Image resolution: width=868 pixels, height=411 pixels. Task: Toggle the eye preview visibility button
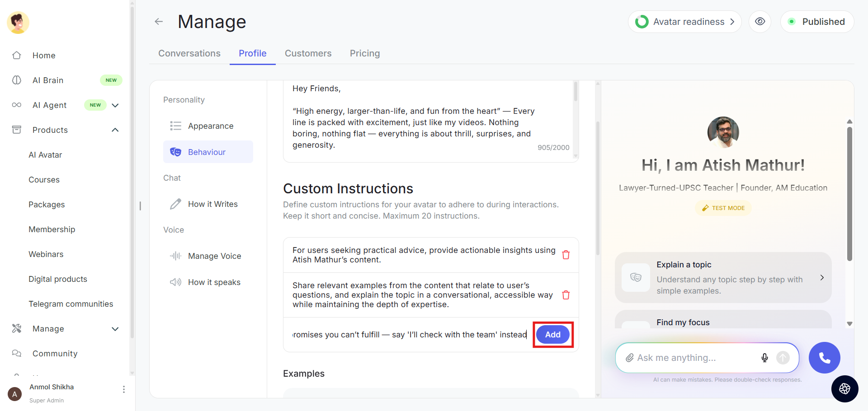point(760,22)
